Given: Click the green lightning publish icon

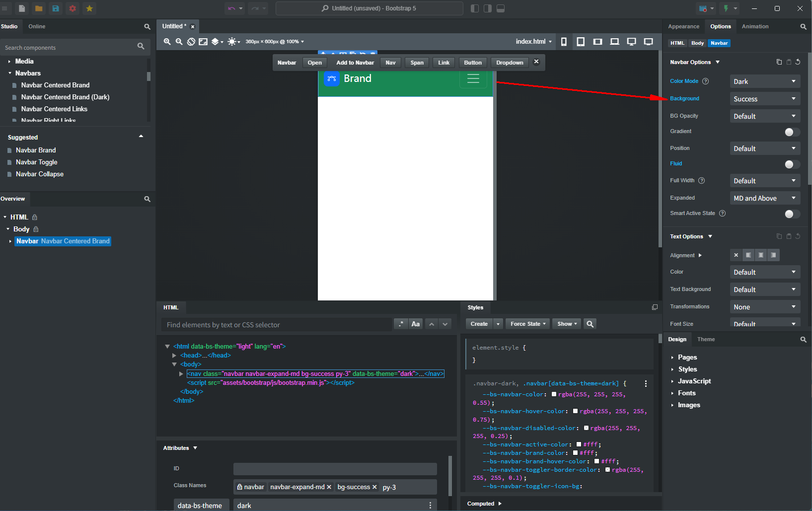Looking at the screenshot, I should tap(726, 8).
